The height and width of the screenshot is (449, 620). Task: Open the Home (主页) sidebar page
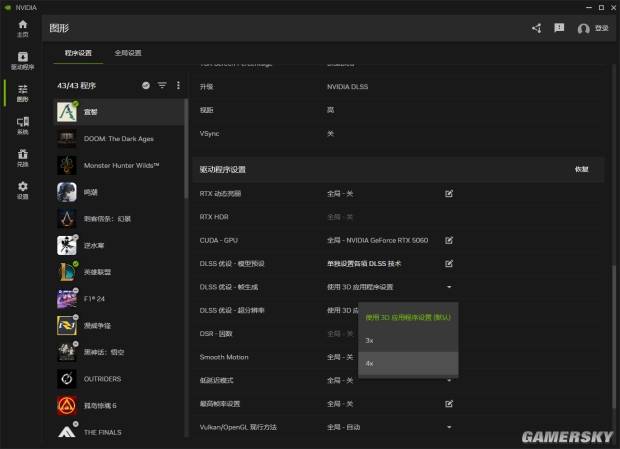pos(23,28)
